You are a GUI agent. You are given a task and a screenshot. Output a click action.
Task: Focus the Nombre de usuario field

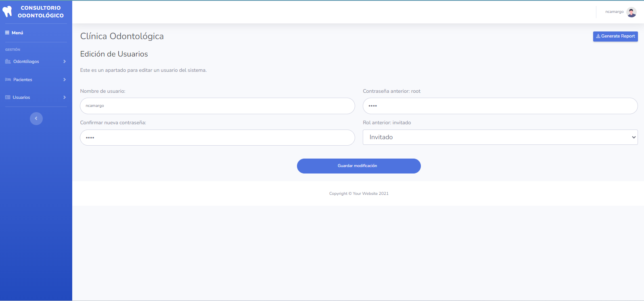(217, 106)
